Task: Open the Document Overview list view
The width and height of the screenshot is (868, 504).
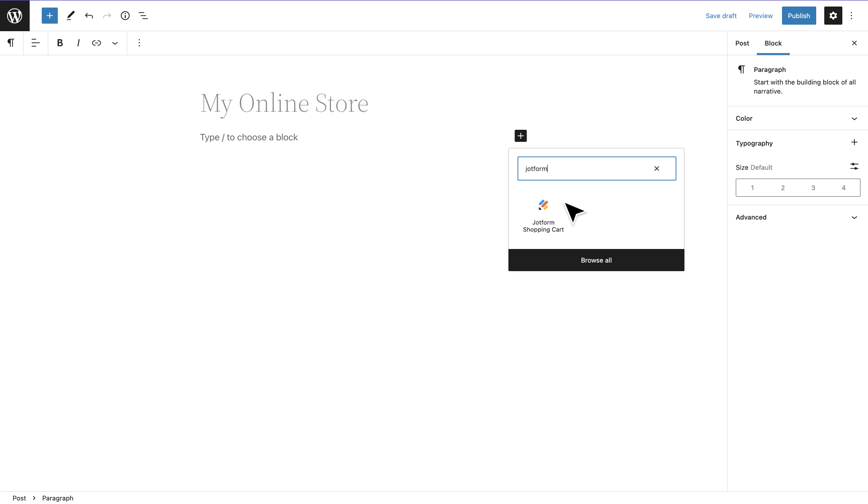Action: click(x=143, y=16)
